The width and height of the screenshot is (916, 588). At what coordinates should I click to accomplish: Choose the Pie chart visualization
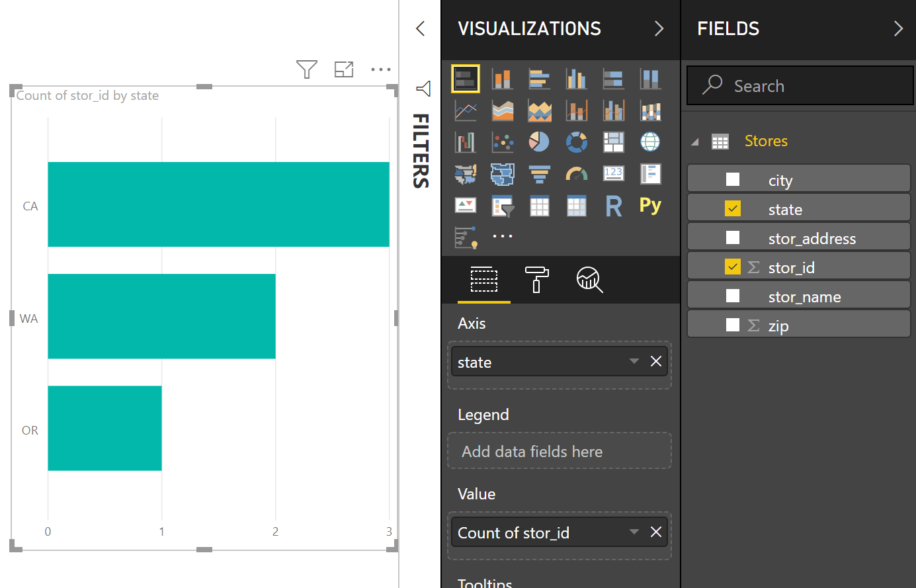tap(539, 142)
